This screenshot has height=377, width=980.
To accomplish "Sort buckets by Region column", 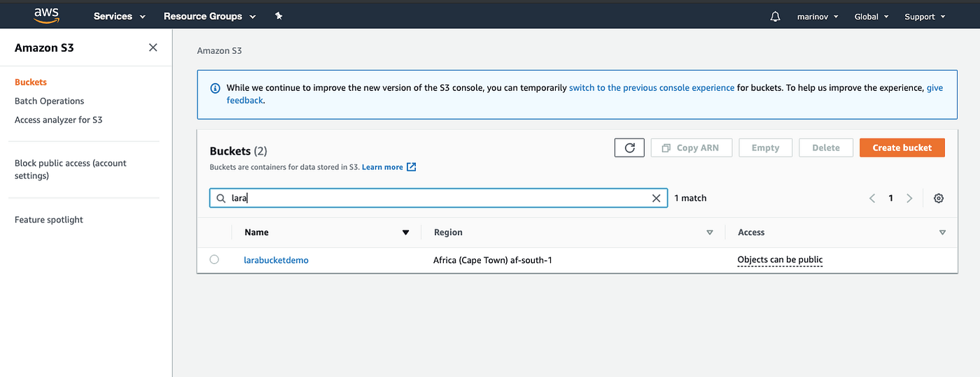I will (x=710, y=232).
